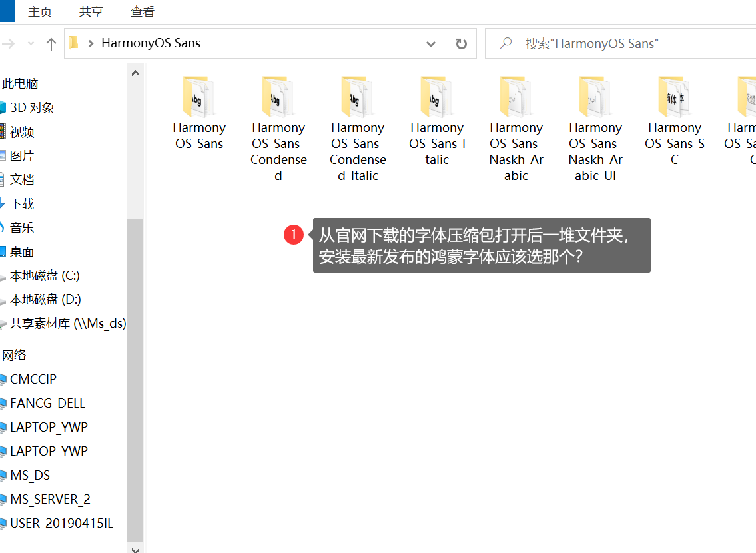Select 音乐 in sidebar
The image size is (756, 553).
(22, 228)
